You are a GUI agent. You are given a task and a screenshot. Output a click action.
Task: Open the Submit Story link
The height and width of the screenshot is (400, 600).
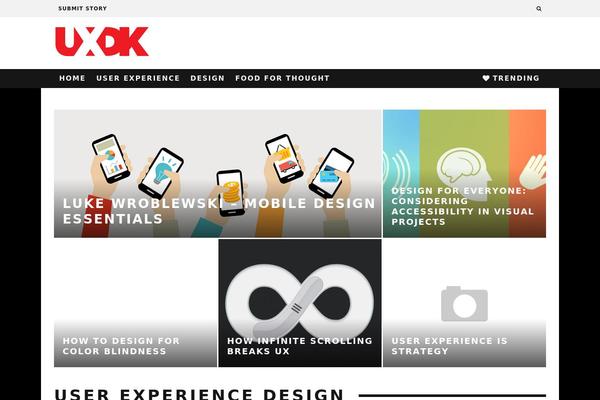pos(83,8)
